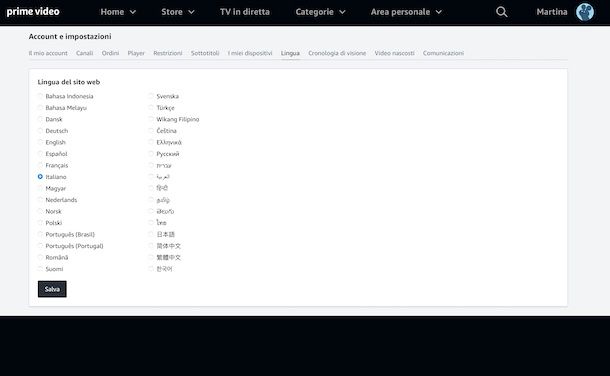
Task: Switch to the Canali tab
Action: [x=84, y=53]
